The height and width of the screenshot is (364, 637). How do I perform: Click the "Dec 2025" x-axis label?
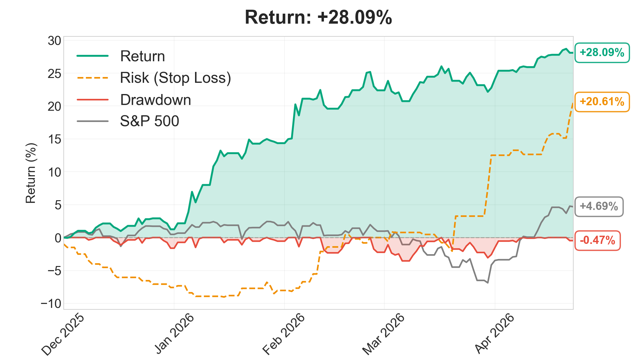(63, 335)
